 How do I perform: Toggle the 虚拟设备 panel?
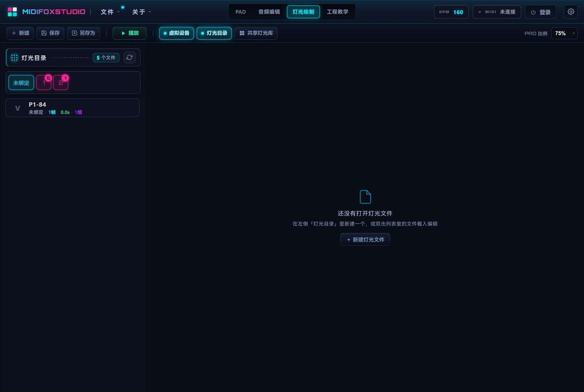pos(176,33)
